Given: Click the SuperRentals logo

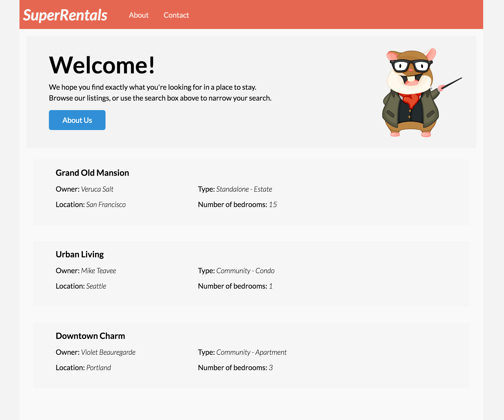Looking at the screenshot, I should click(x=65, y=15).
